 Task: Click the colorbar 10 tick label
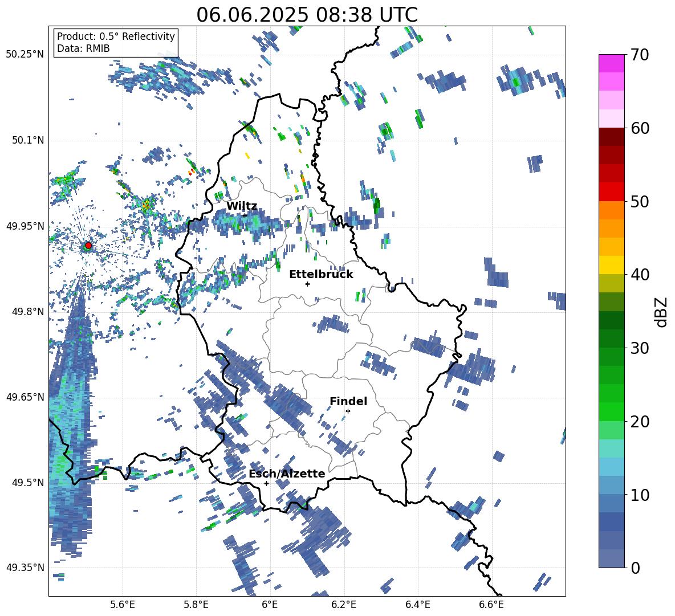640,495
